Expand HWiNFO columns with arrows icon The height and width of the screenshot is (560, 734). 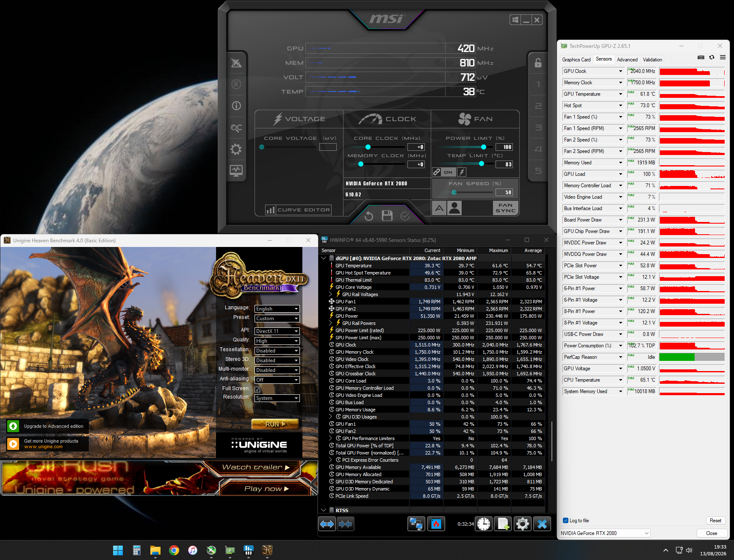pyautogui.click(x=327, y=524)
